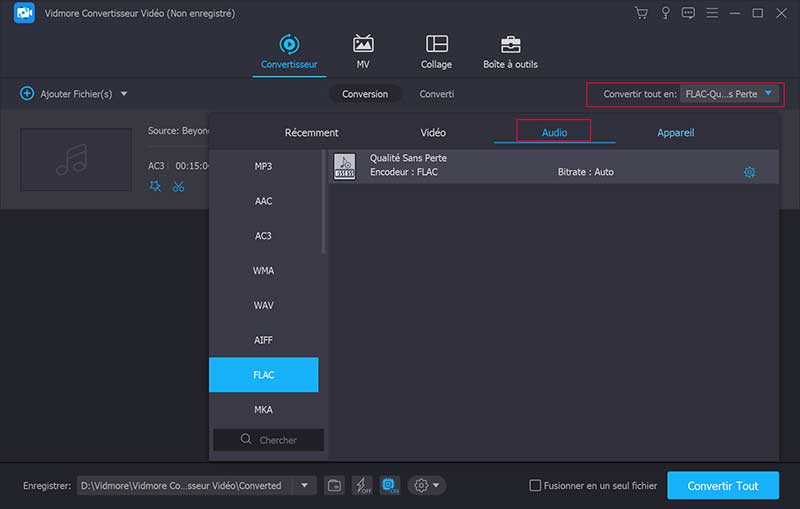Select FLAC format in list
Screen dimensions: 800x509
coord(264,375)
